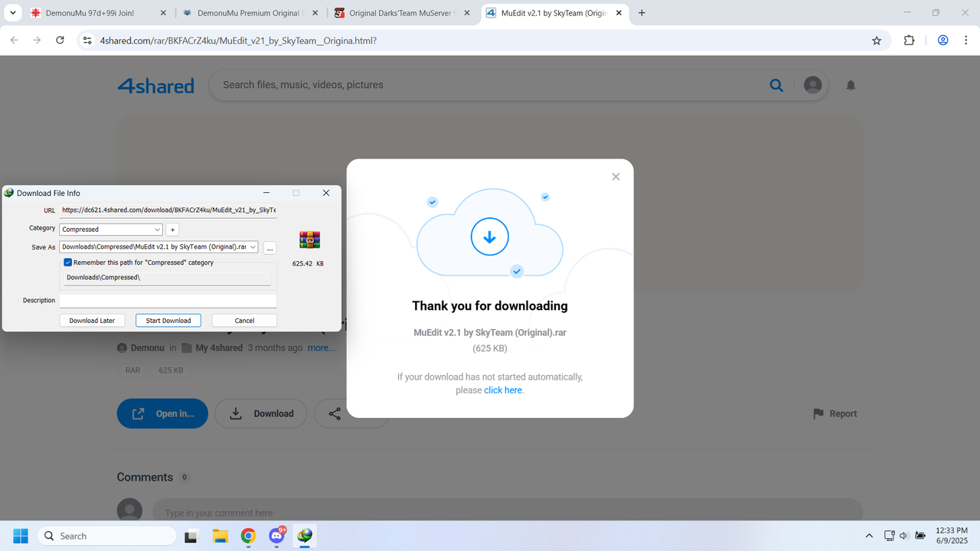The height and width of the screenshot is (551, 980).
Task: Open the 4shared user avatar menu
Action: pos(813,85)
